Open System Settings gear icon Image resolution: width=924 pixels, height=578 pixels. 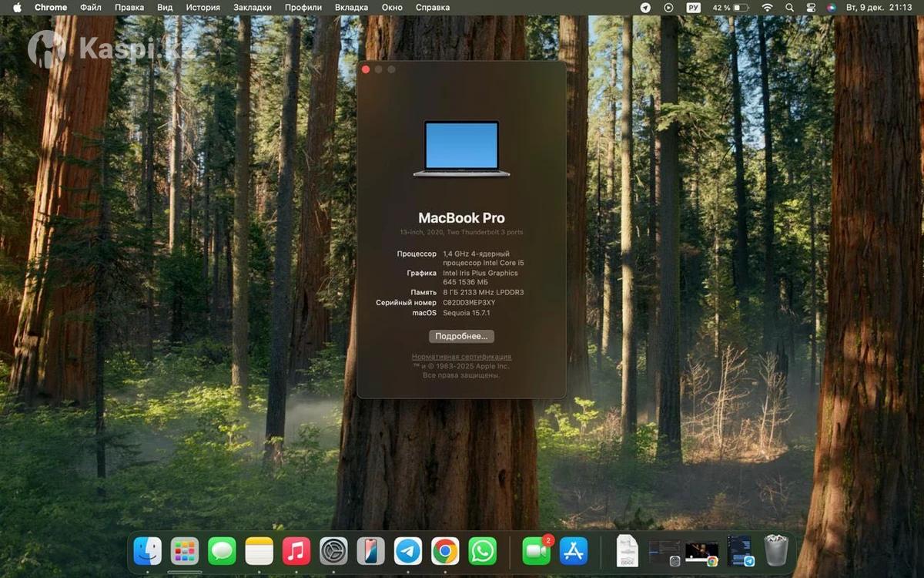pyautogui.click(x=333, y=551)
